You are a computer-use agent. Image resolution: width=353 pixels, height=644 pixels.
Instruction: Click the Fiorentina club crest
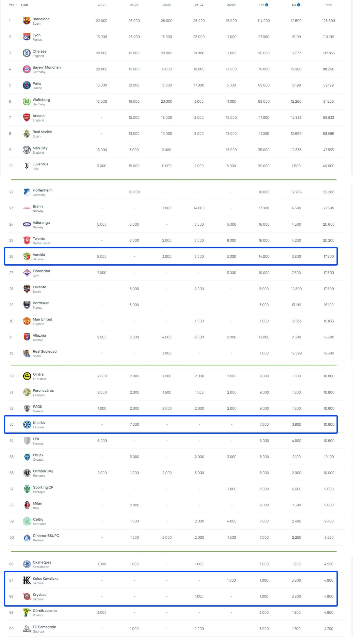(27, 273)
